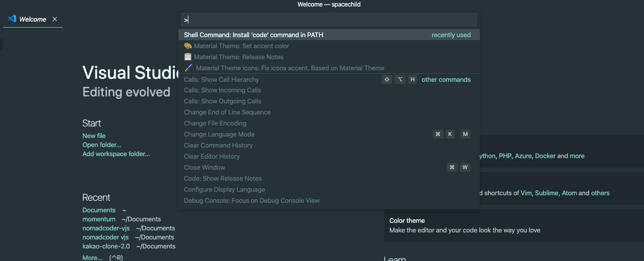This screenshot has width=644, height=261.
Task: Click the Recent section heading
Action: (x=96, y=197)
